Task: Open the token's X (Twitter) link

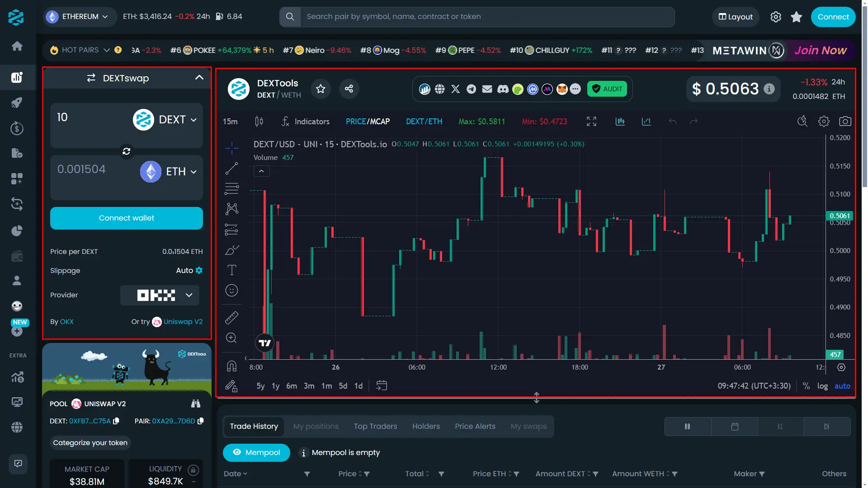Action: coord(455,89)
